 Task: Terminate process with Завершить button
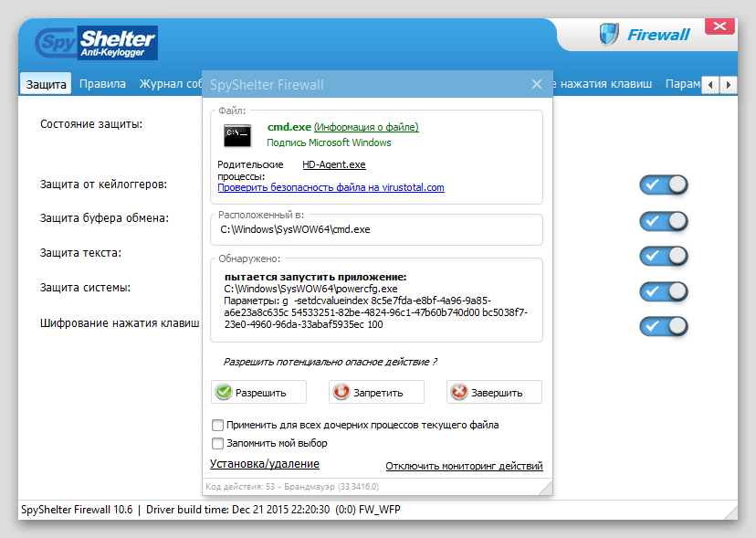click(494, 392)
